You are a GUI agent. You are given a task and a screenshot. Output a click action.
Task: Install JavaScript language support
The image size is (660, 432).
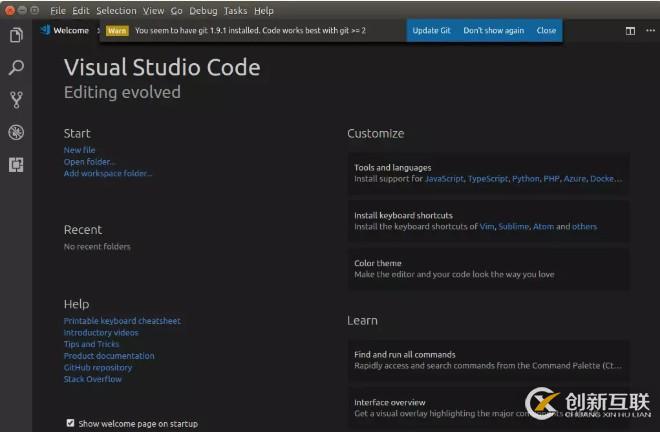(x=444, y=179)
